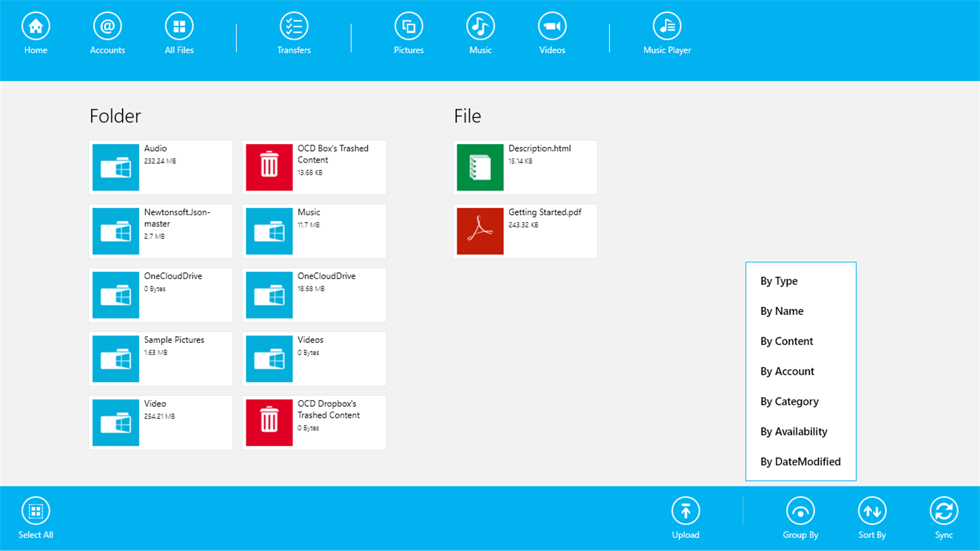980x551 pixels.
Task: Browse the Pictures category icon
Action: tap(409, 27)
